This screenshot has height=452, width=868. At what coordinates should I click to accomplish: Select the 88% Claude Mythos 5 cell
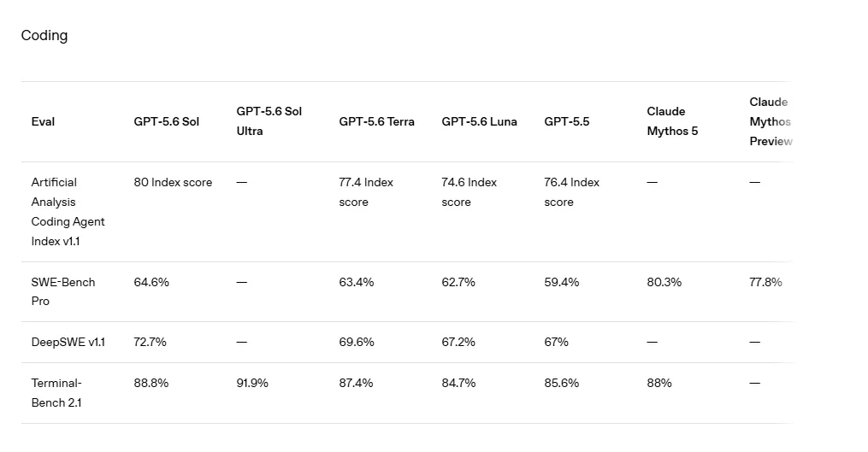click(658, 383)
